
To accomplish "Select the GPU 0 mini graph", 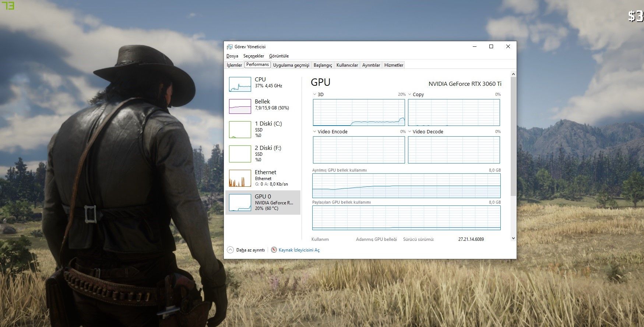I will coord(240,203).
